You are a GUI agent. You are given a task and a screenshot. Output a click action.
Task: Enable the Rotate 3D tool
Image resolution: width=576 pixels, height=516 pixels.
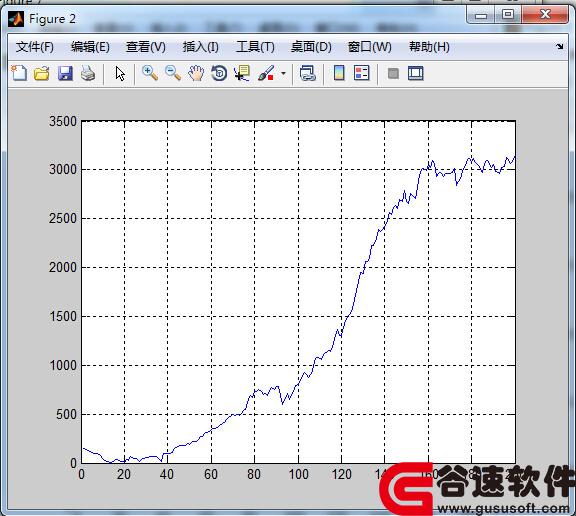[x=219, y=73]
